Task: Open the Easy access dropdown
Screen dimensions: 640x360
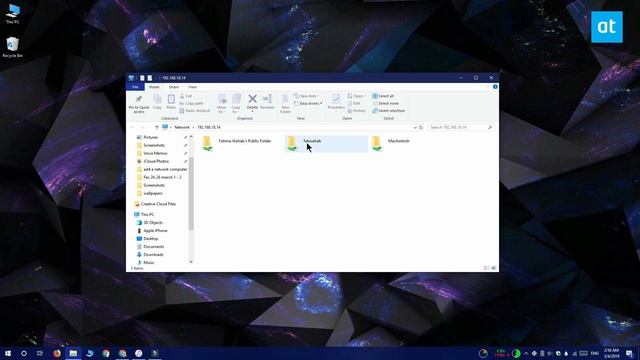Action: [308, 103]
